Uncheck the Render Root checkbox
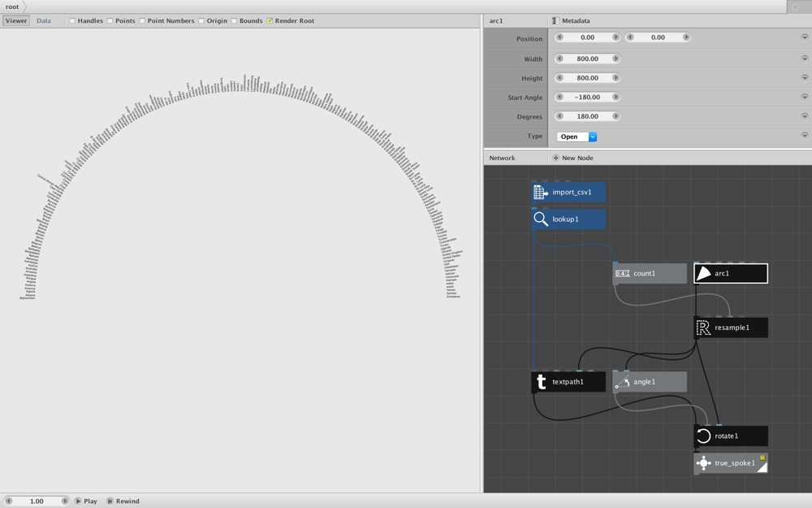Image resolution: width=812 pixels, height=508 pixels. click(x=270, y=21)
